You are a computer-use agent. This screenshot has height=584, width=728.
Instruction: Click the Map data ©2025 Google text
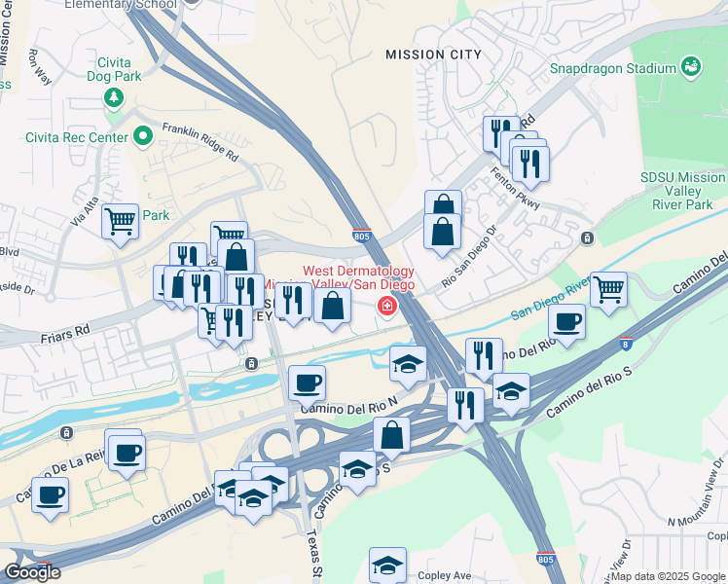click(x=669, y=576)
